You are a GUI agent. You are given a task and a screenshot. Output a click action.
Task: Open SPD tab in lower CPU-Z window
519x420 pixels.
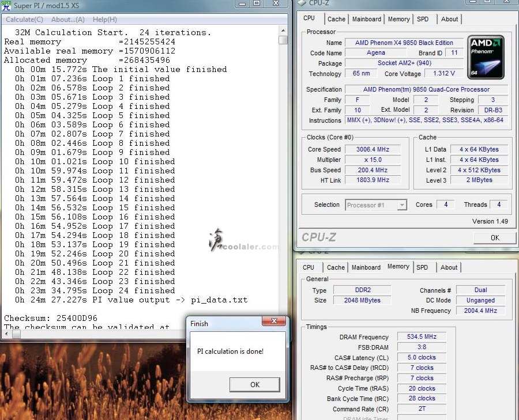point(422,267)
